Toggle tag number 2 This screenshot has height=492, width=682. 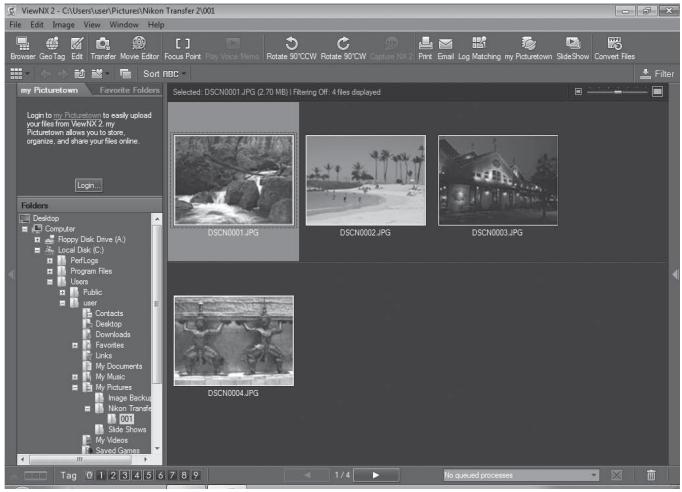click(x=113, y=475)
